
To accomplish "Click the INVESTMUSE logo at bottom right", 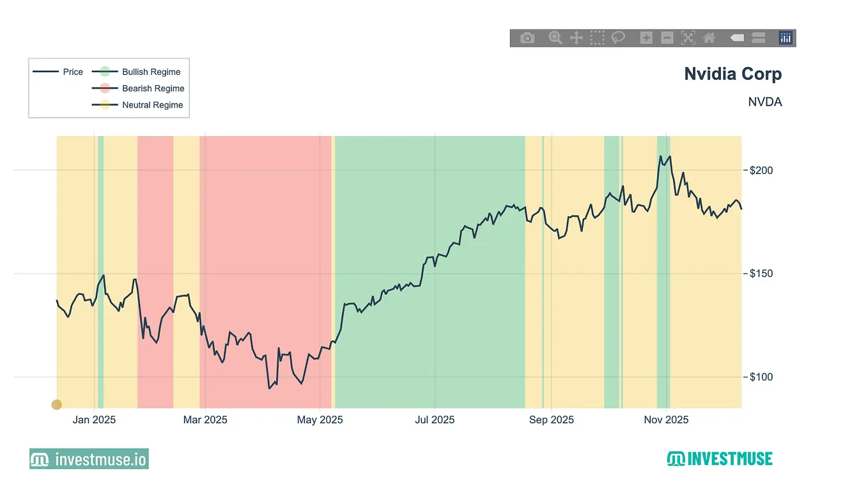I will point(720,459).
